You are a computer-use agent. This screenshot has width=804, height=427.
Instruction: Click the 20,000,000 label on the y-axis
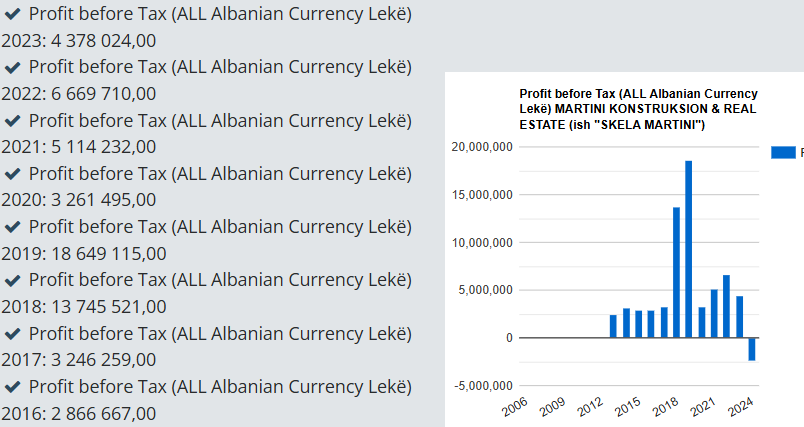coord(483,147)
